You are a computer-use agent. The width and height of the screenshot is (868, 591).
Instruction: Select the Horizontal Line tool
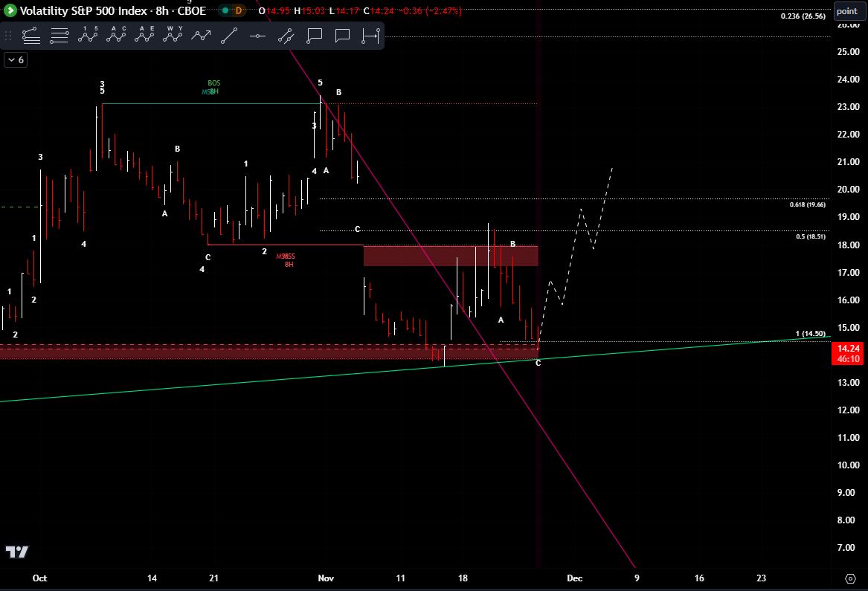tap(257, 36)
